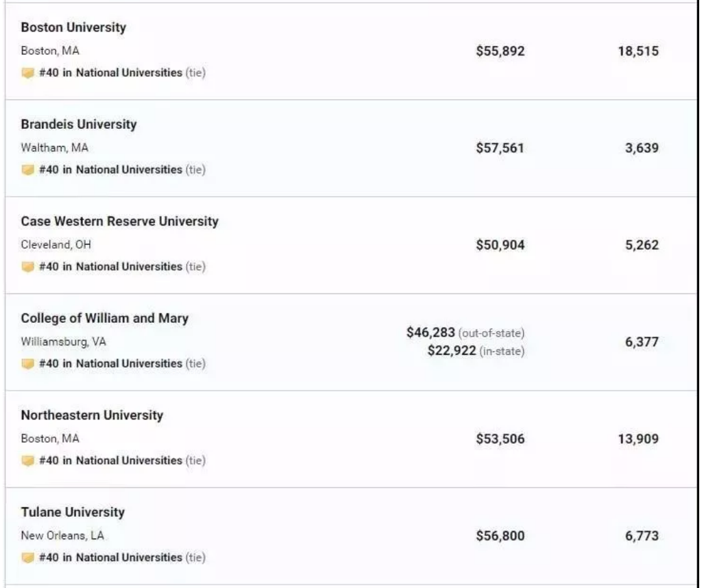Open the Brandeis University school link
Screen dimensions: 704x588
click(x=79, y=124)
